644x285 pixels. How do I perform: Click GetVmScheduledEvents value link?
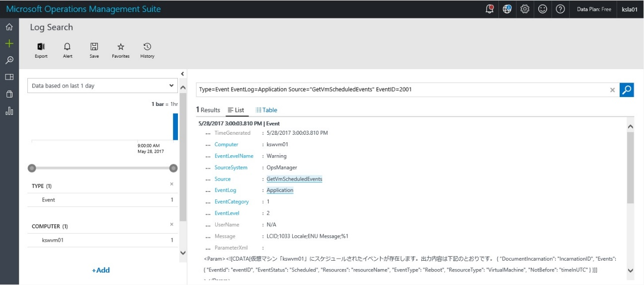(294, 179)
